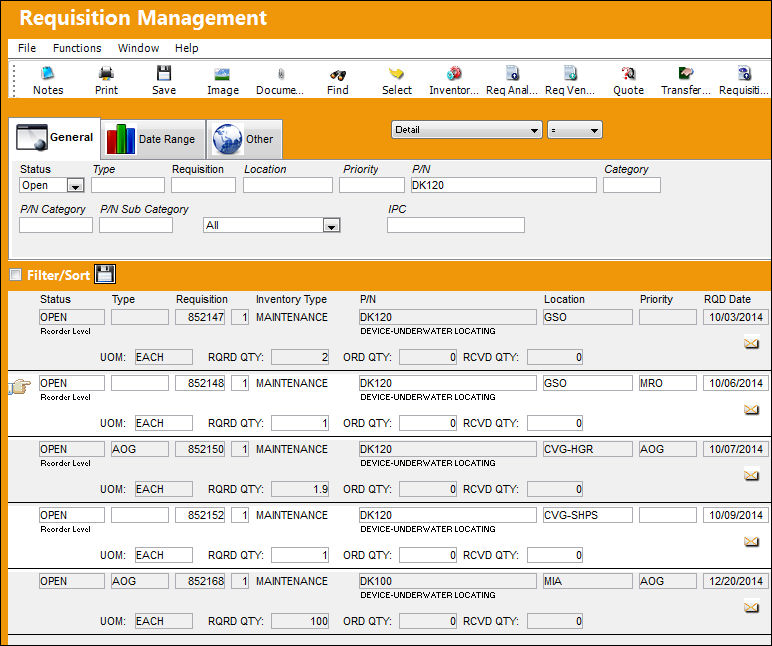Open the Detail dropdown list
The width and height of the screenshot is (772, 646).
(466, 130)
